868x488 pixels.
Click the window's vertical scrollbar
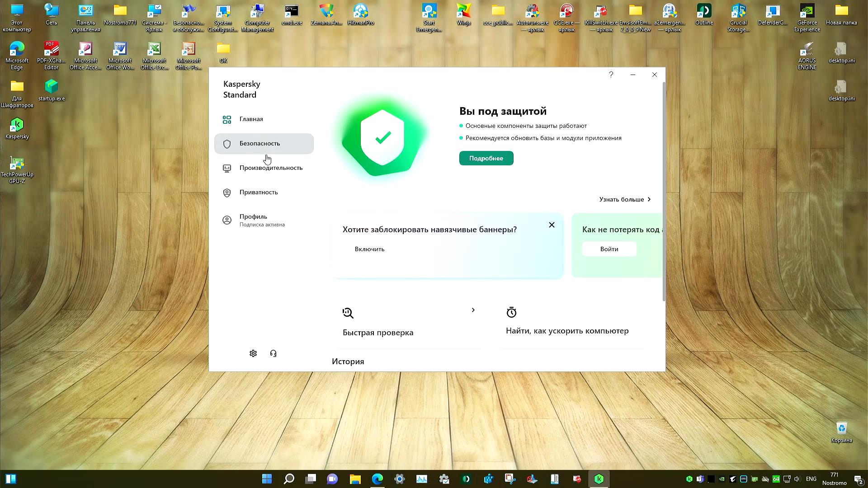click(x=664, y=190)
